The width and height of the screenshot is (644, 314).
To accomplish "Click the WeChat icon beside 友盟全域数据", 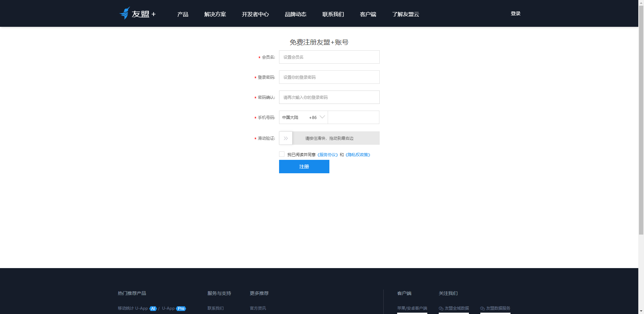I will click(441, 308).
